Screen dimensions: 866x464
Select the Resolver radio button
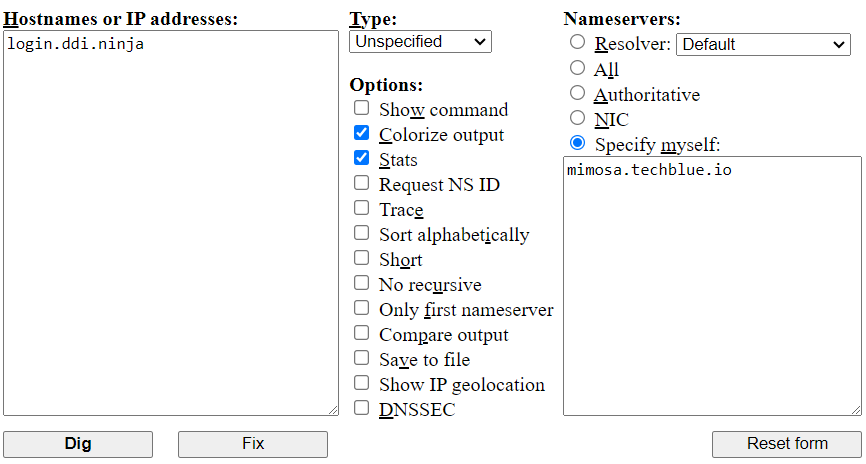coord(577,42)
